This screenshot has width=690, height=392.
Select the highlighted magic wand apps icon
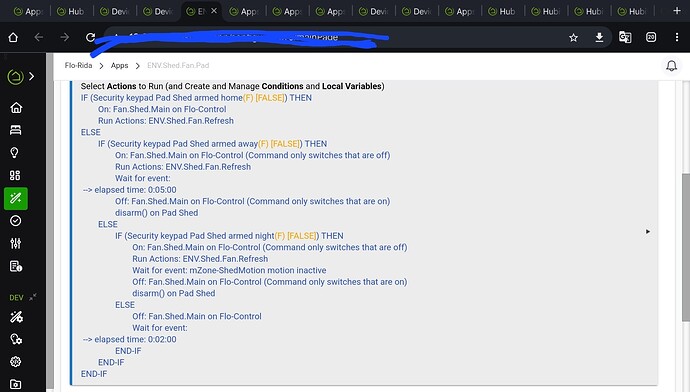coord(16,198)
